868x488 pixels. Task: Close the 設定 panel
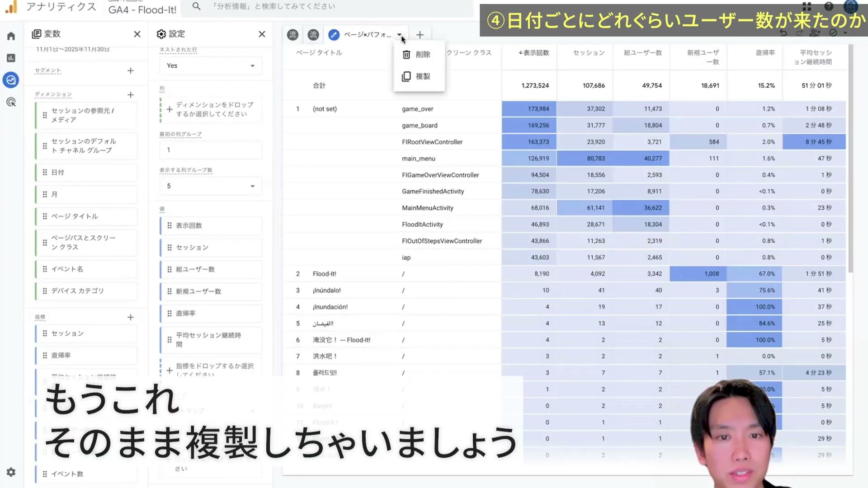coord(262,34)
